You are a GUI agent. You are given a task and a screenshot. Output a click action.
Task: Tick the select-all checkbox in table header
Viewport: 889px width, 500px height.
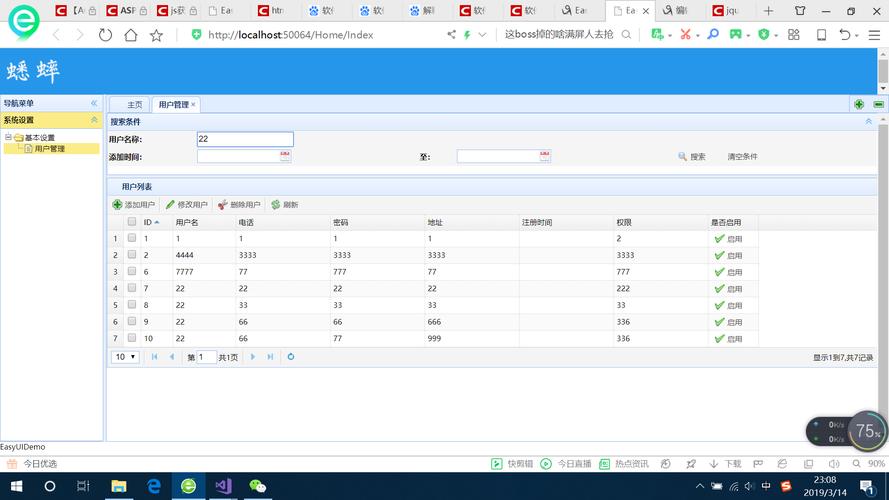coord(132,222)
